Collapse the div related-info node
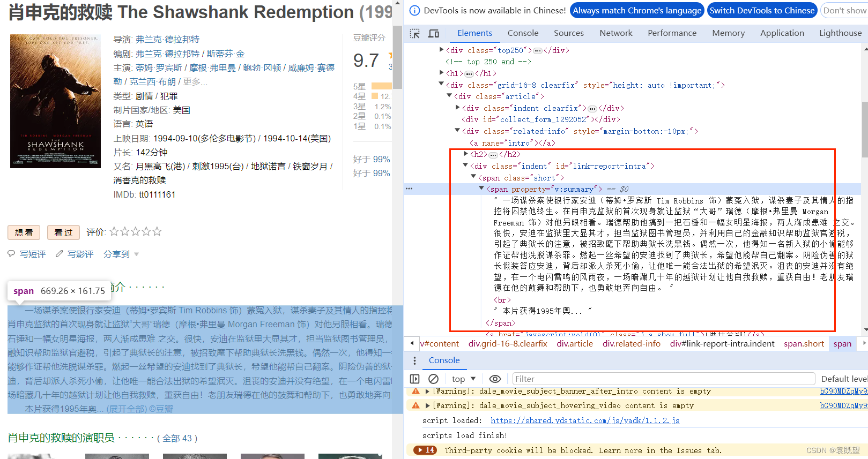This screenshot has height=459, width=868. (457, 131)
